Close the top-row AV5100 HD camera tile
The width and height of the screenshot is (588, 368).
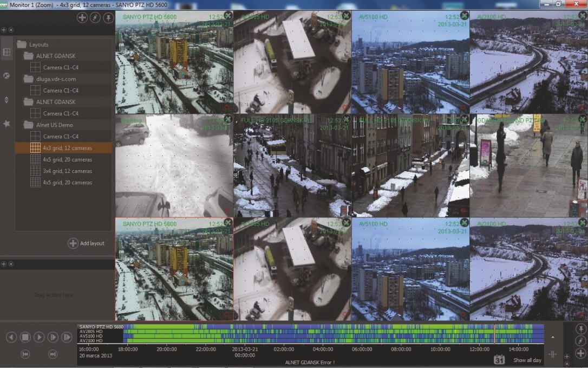[464, 16]
